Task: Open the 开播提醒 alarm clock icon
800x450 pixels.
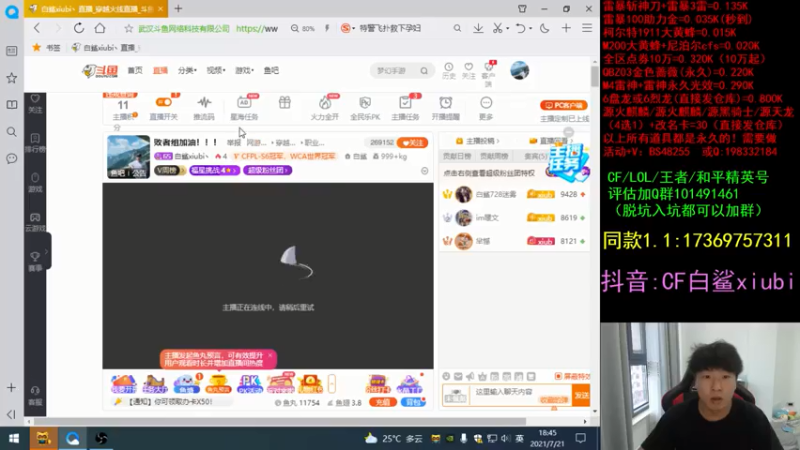Action: (445, 108)
